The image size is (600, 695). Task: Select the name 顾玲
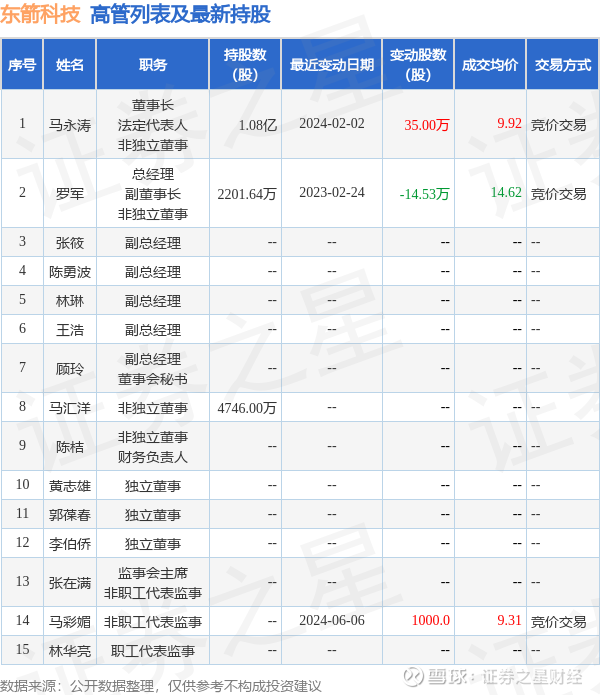click(70, 369)
